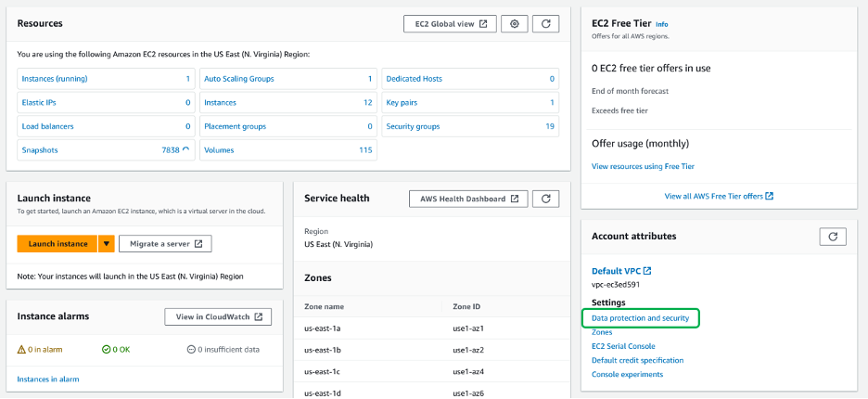Open Default credit specification link
The width and height of the screenshot is (868, 399).
(638, 360)
